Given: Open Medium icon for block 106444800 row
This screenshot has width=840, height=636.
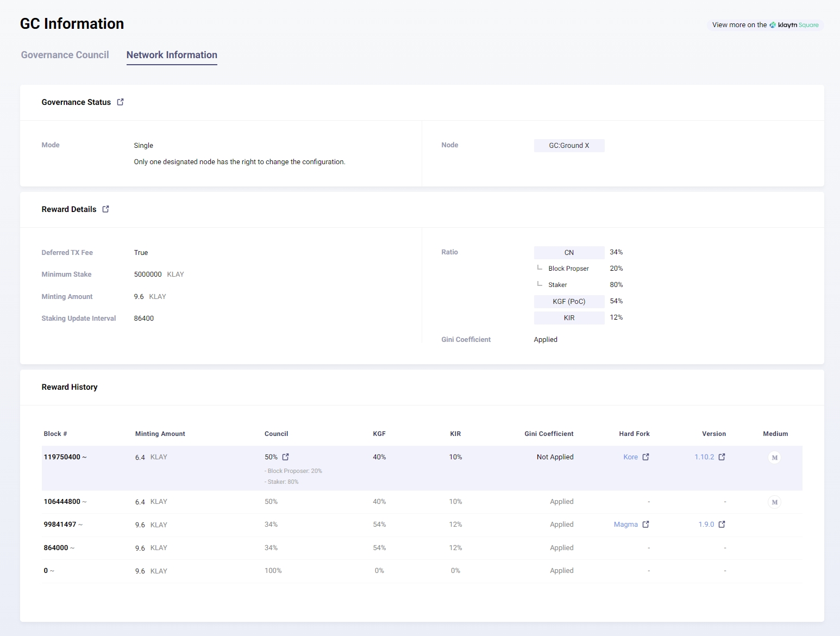Looking at the screenshot, I should pyautogui.click(x=775, y=502).
